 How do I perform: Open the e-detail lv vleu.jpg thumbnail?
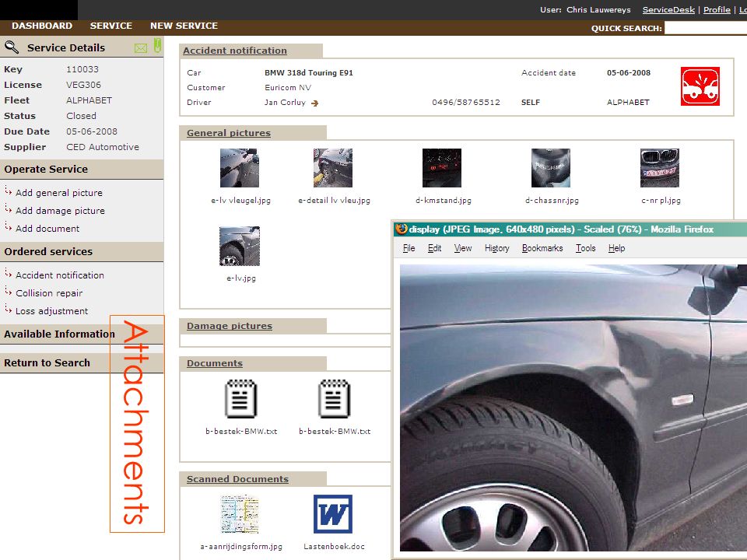pos(333,168)
